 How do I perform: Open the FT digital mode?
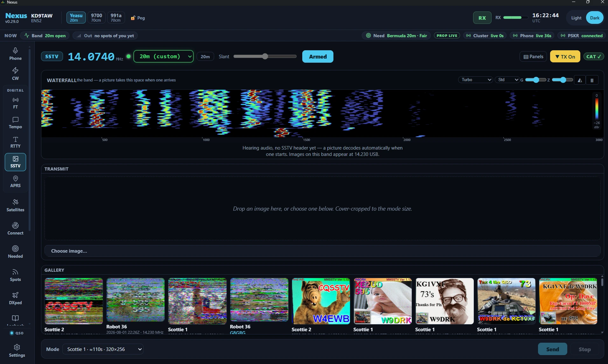click(15, 103)
